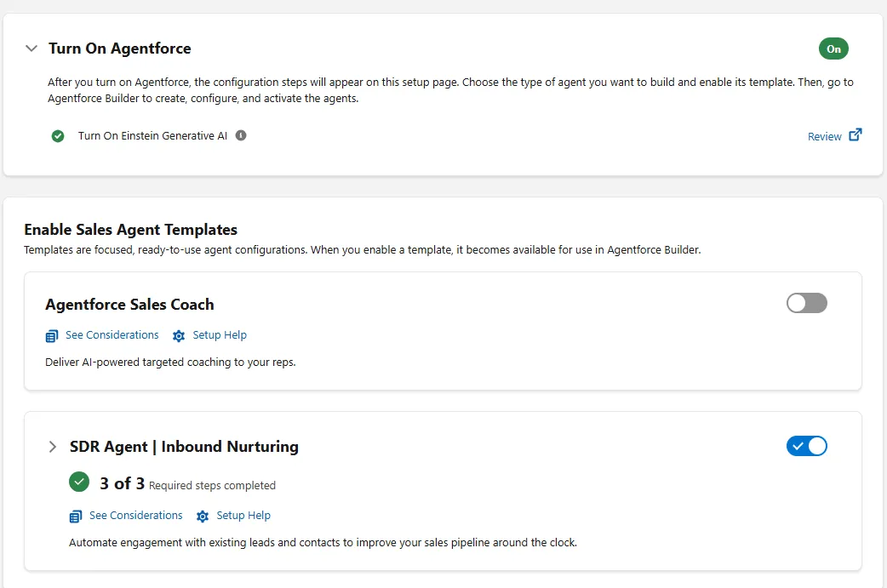
Task: Click the Considerations list icon under SDR Agent
Action: tap(76, 517)
